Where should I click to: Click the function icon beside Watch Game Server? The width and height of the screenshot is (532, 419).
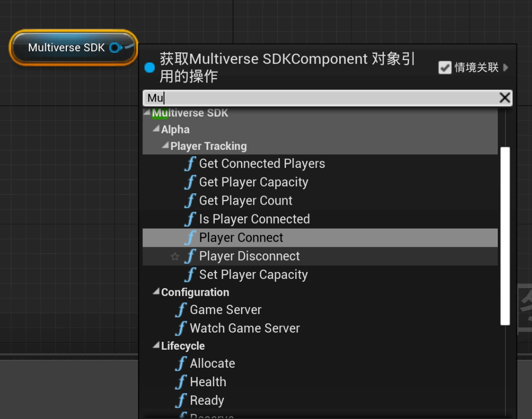(181, 328)
